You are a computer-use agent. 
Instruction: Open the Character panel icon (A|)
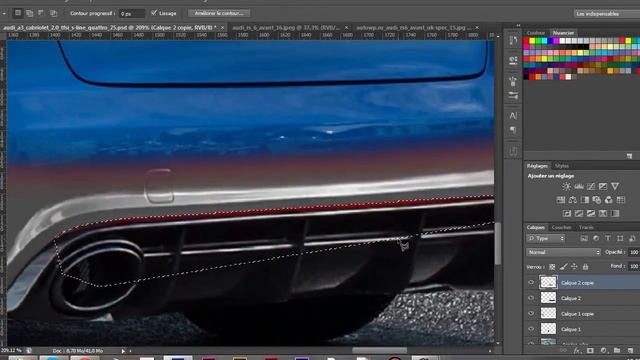[513, 116]
